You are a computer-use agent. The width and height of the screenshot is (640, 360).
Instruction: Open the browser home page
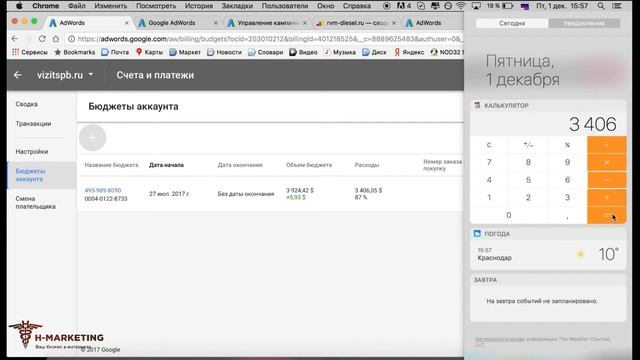(56, 39)
